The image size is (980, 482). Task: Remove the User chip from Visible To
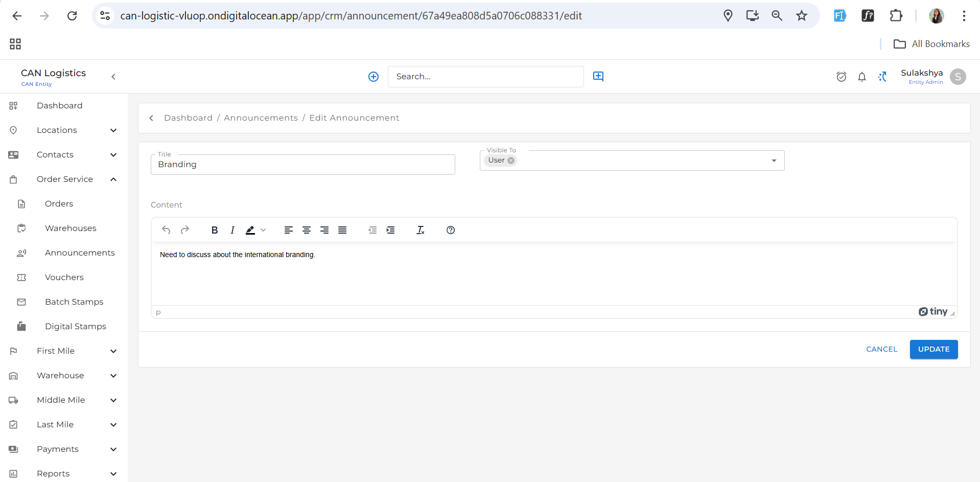coord(511,160)
